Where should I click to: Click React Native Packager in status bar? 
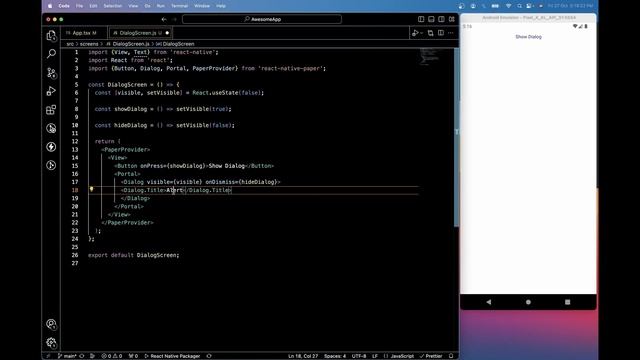click(x=172, y=356)
